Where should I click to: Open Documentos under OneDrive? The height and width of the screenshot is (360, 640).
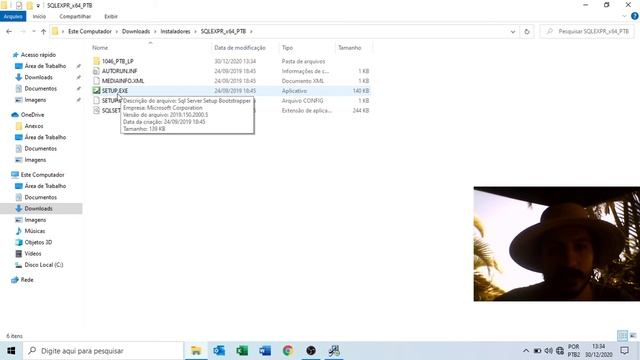40,149
